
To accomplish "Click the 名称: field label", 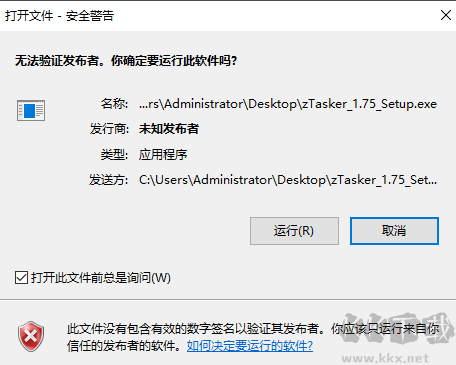I will point(114,104).
